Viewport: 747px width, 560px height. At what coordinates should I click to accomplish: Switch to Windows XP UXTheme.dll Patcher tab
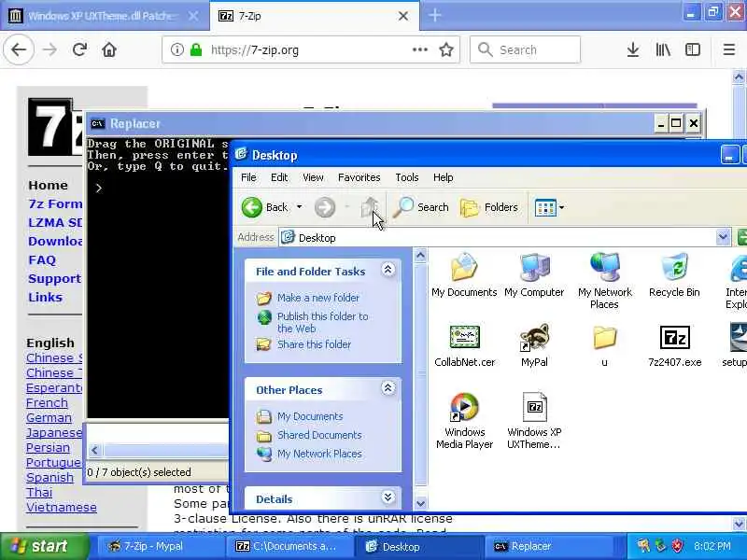(103, 16)
